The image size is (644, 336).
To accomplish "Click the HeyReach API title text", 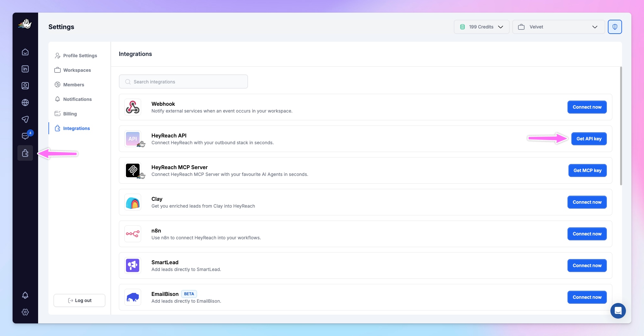I will [169, 135].
